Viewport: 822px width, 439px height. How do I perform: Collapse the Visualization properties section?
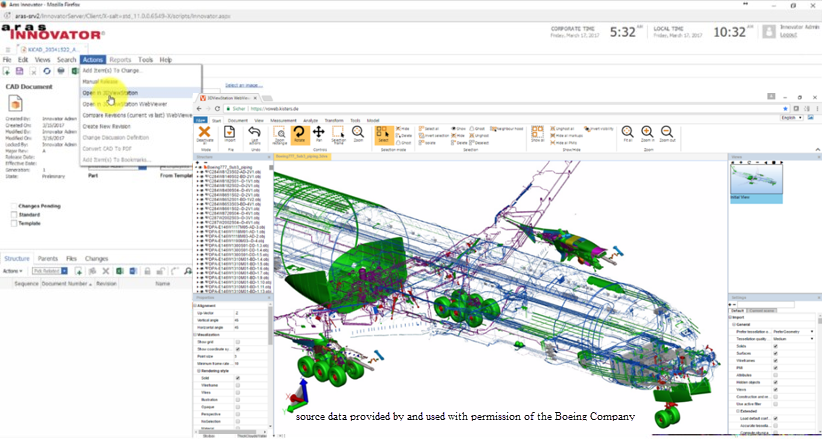coord(195,335)
